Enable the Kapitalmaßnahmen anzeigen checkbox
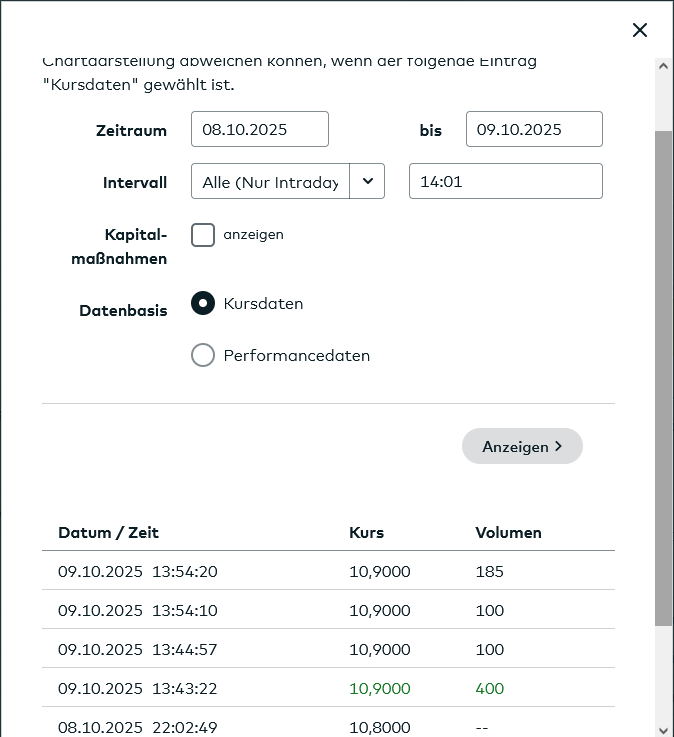 [x=203, y=235]
